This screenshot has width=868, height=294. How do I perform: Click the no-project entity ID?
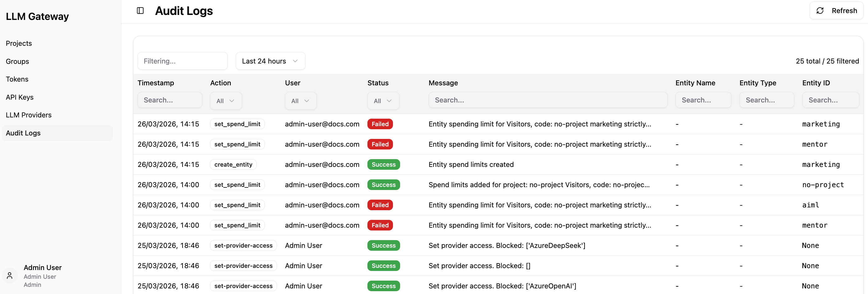[x=823, y=185]
